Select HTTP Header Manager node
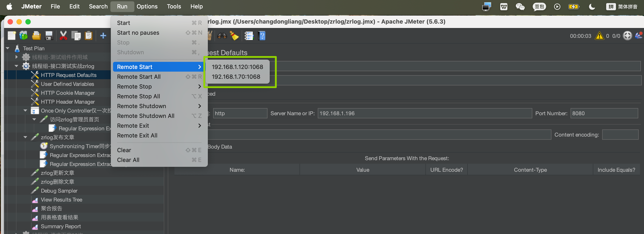Screen dimensions: 644x234 (x=68, y=102)
